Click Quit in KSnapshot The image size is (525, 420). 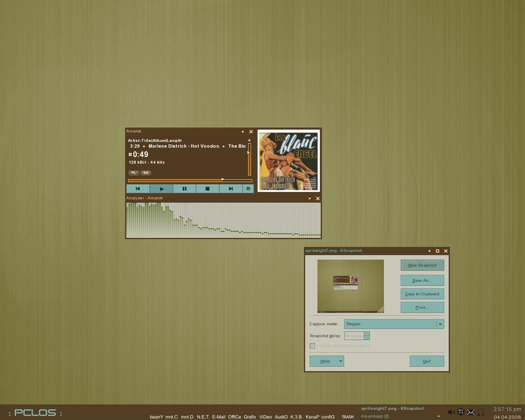427,361
